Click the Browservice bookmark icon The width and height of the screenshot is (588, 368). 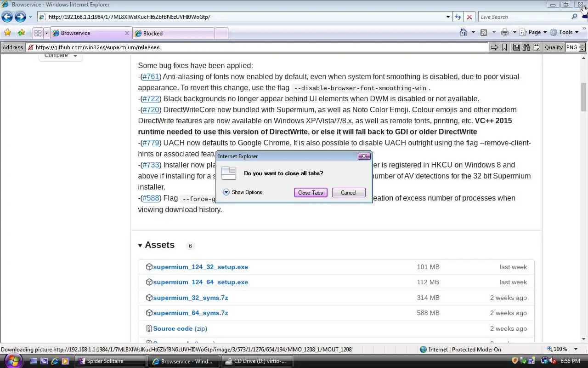(x=504, y=47)
